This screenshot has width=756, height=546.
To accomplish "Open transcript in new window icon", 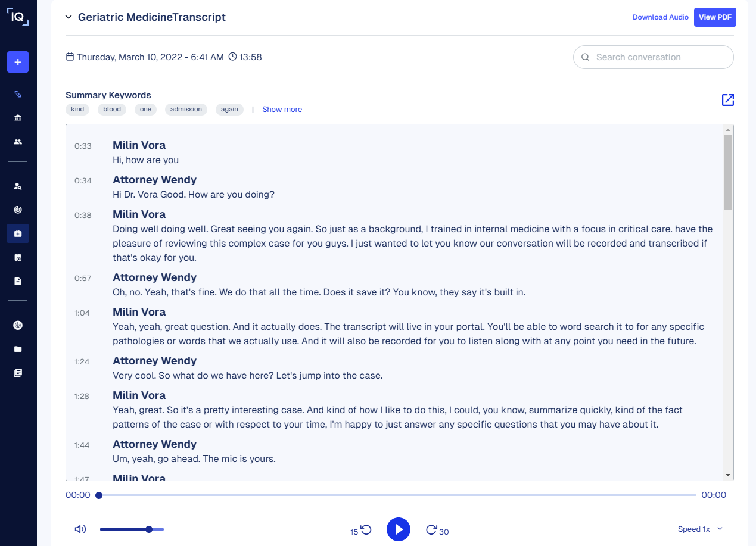I will click(x=727, y=100).
